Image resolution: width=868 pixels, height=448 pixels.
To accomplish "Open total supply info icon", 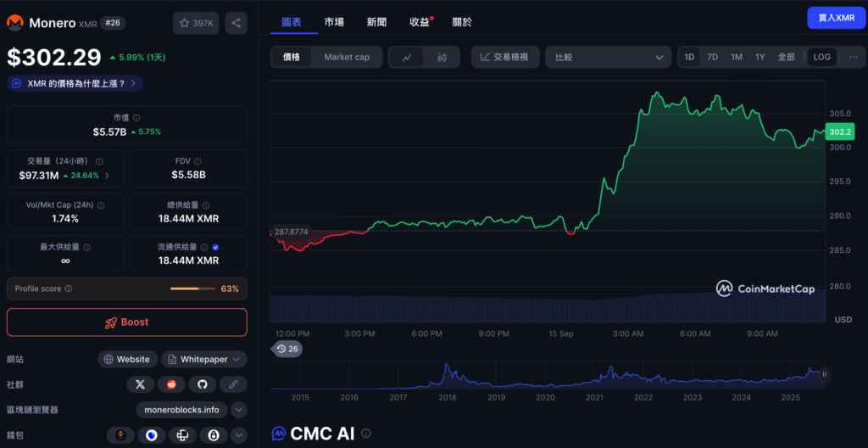I will 206,205.
